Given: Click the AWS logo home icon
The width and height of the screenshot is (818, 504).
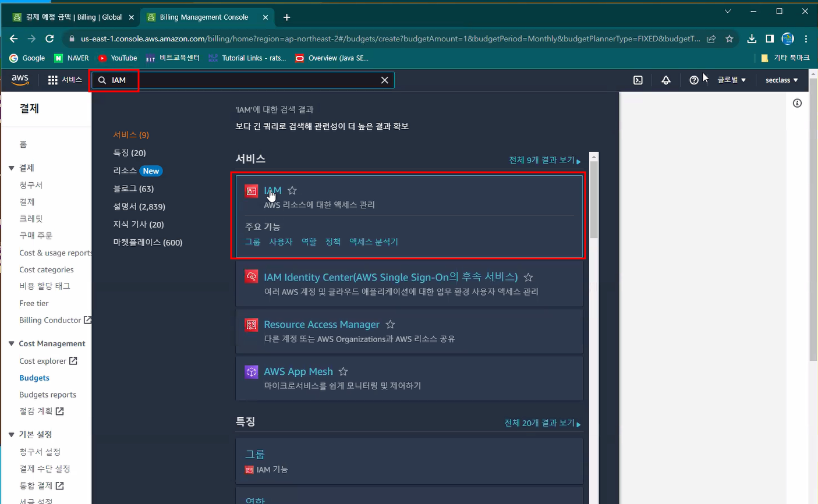Looking at the screenshot, I should coord(20,80).
